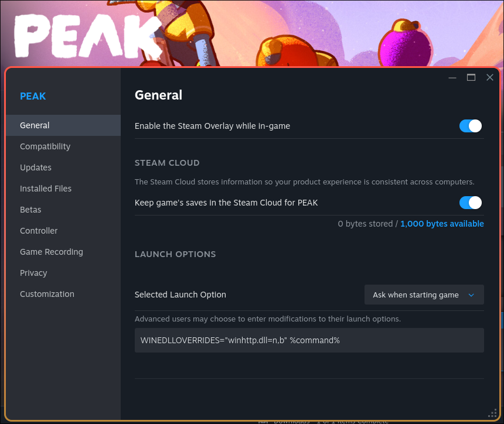Screen dimensions: 504x424
Task: Open Installed Files settings
Action: coord(46,189)
